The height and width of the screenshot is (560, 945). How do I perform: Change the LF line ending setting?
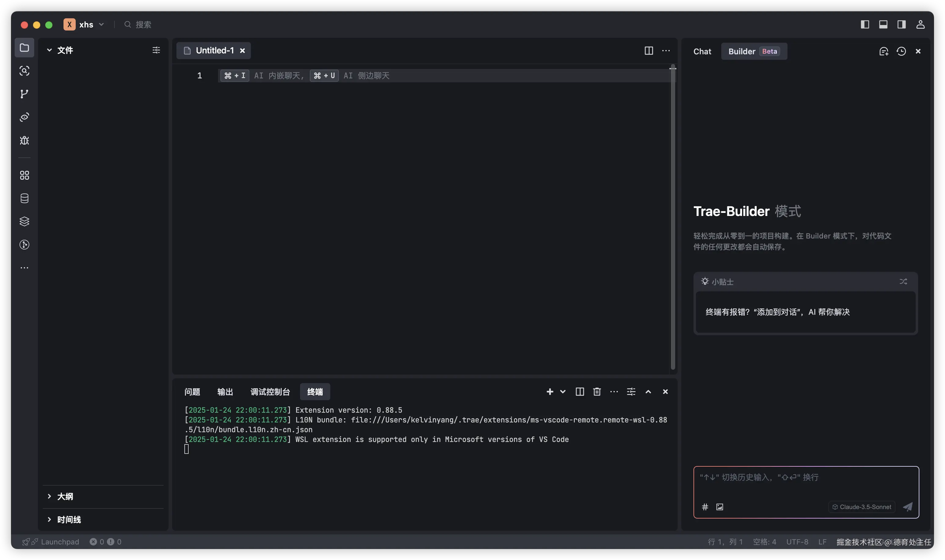pos(822,542)
